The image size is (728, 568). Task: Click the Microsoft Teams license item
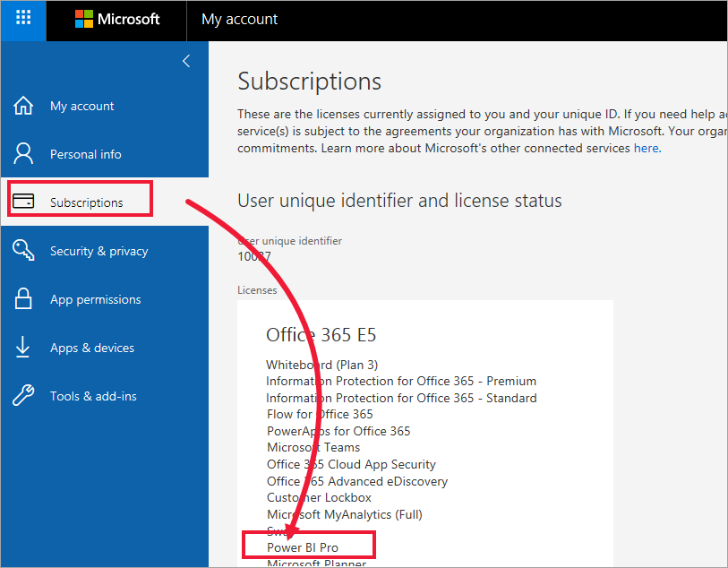click(313, 447)
